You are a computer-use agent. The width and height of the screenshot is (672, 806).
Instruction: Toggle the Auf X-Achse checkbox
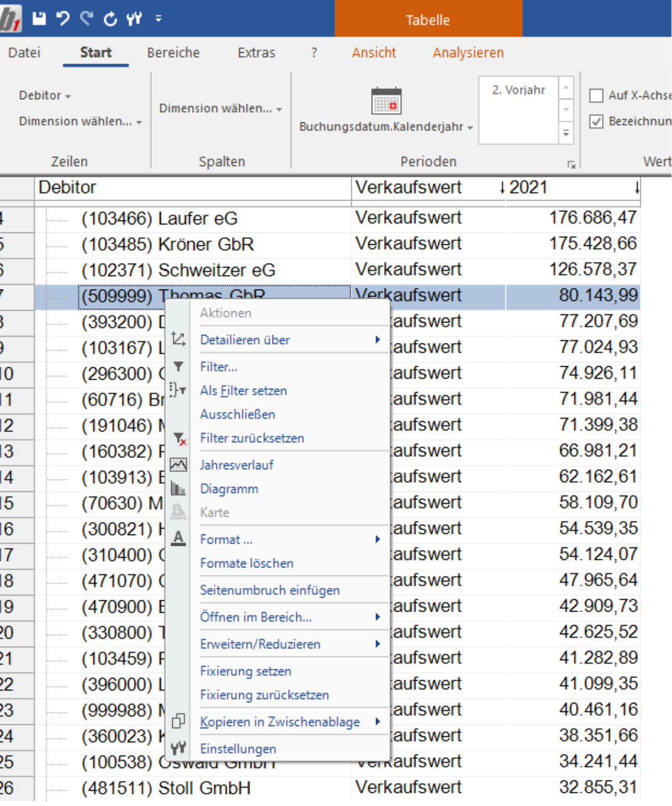pos(596,95)
